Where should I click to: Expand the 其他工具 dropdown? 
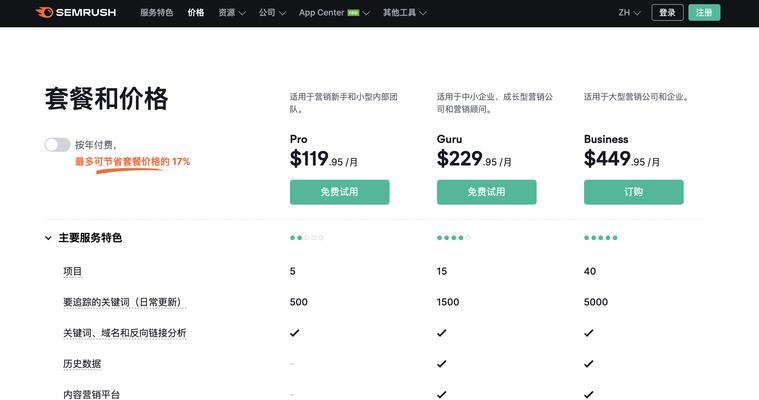tap(405, 13)
